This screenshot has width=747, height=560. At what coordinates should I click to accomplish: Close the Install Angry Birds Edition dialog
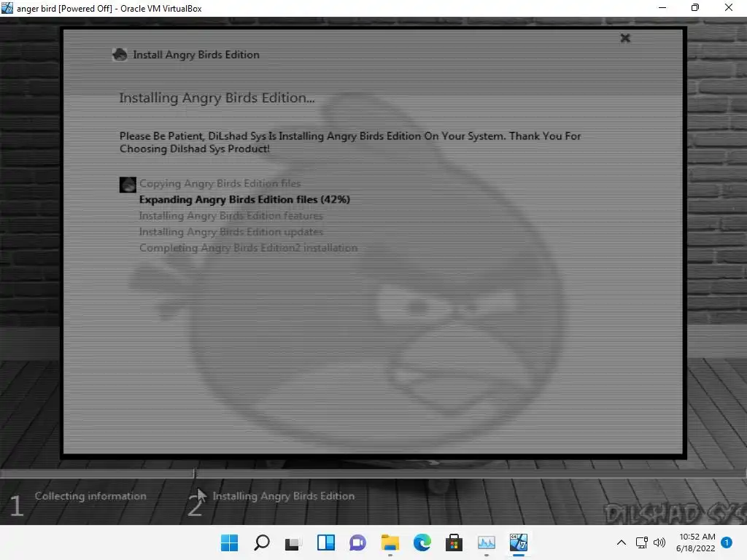(x=625, y=38)
